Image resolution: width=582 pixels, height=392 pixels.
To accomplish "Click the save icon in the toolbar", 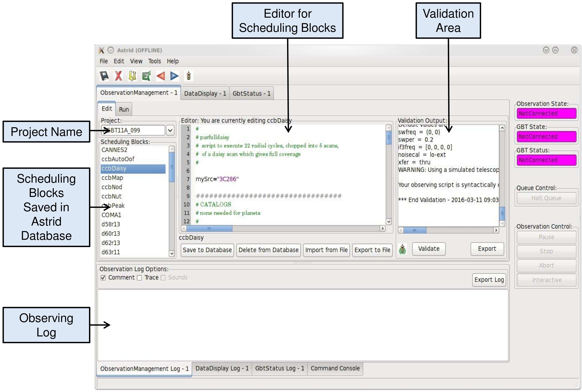I will (x=104, y=76).
